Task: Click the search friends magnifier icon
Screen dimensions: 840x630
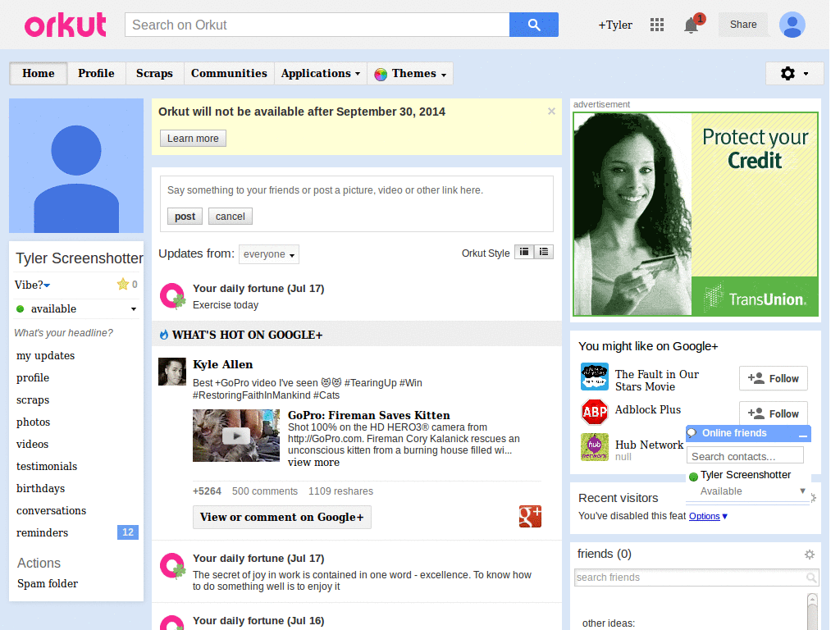Action: click(811, 577)
